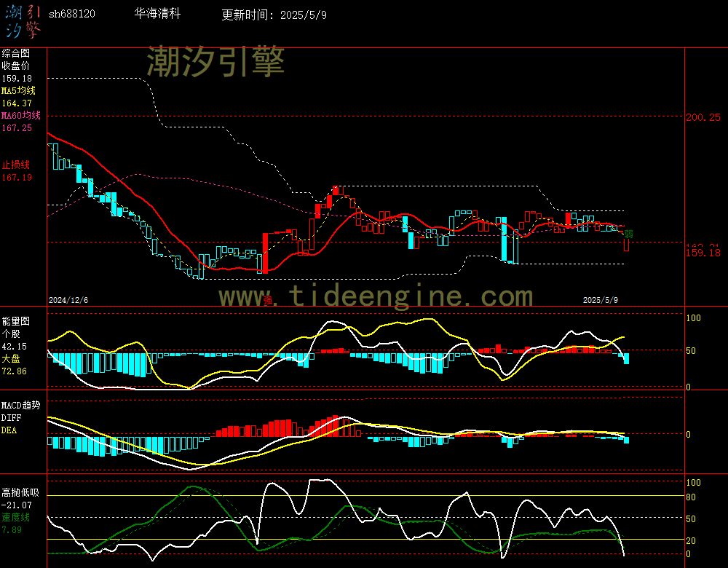Select the 高抛低吸 panel label
Screen dimensions: 728x568
pos(20,493)
